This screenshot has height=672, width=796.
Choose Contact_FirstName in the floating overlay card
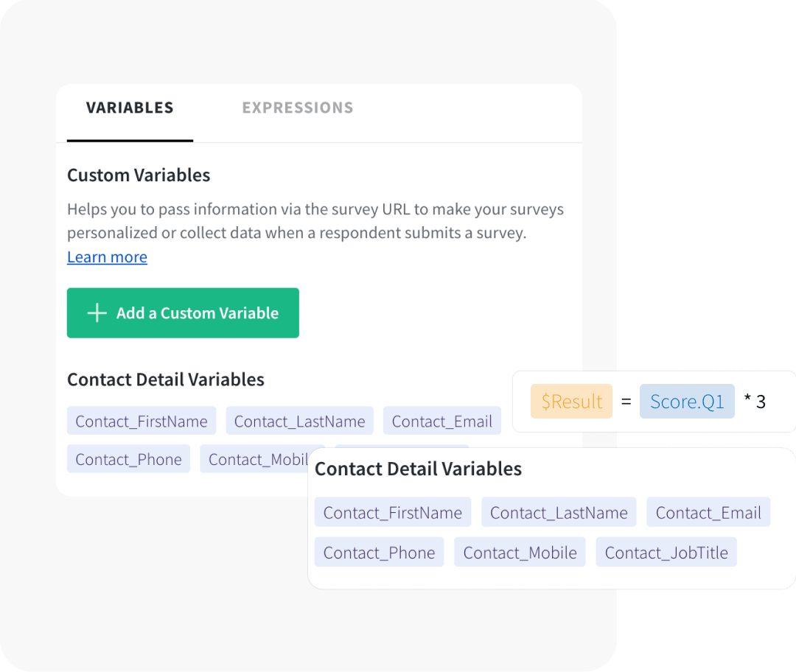click(393, 513)
